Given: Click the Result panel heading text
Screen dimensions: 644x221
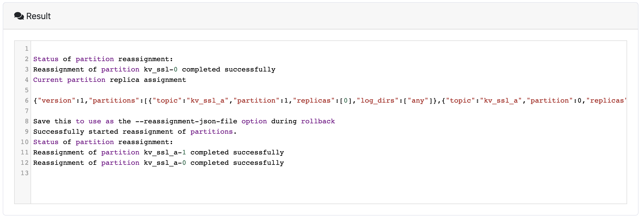Looking at the screenshot, I should pyautogui.click(x=38, y=16).
